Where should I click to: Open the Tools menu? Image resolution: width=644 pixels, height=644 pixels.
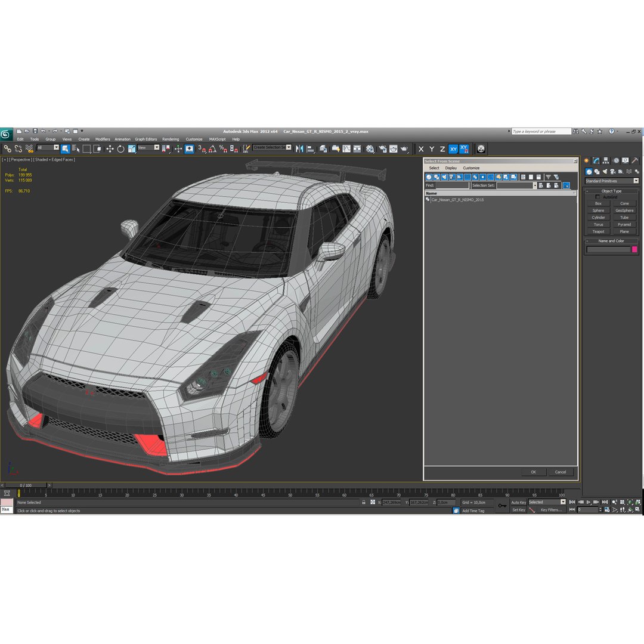(35, 139)
